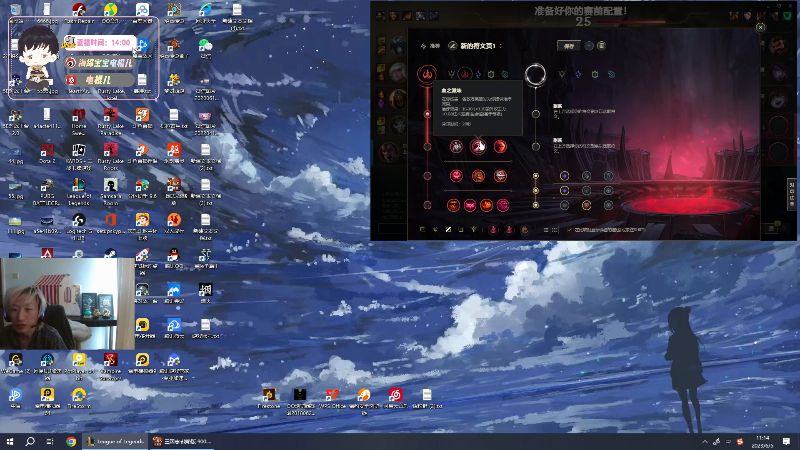This screenshot has height=450, width=800.
Task: Select League of Legends desktop shortcut
Action: 79,192
